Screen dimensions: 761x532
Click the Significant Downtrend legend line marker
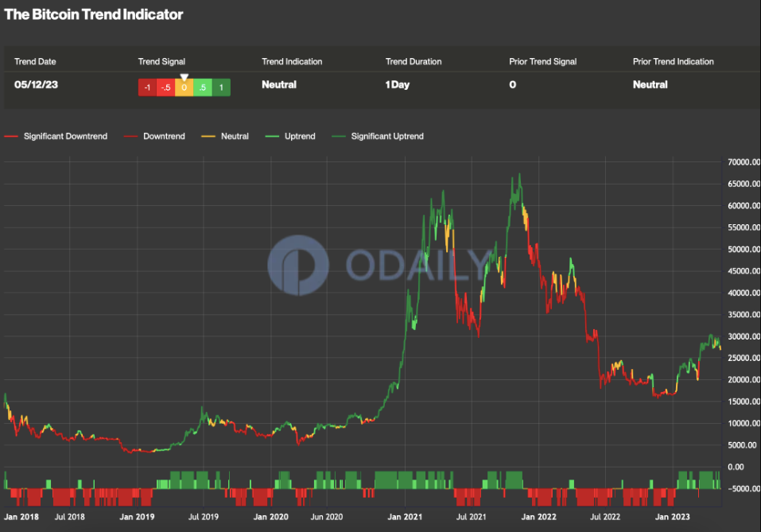[x=11, y=137]
